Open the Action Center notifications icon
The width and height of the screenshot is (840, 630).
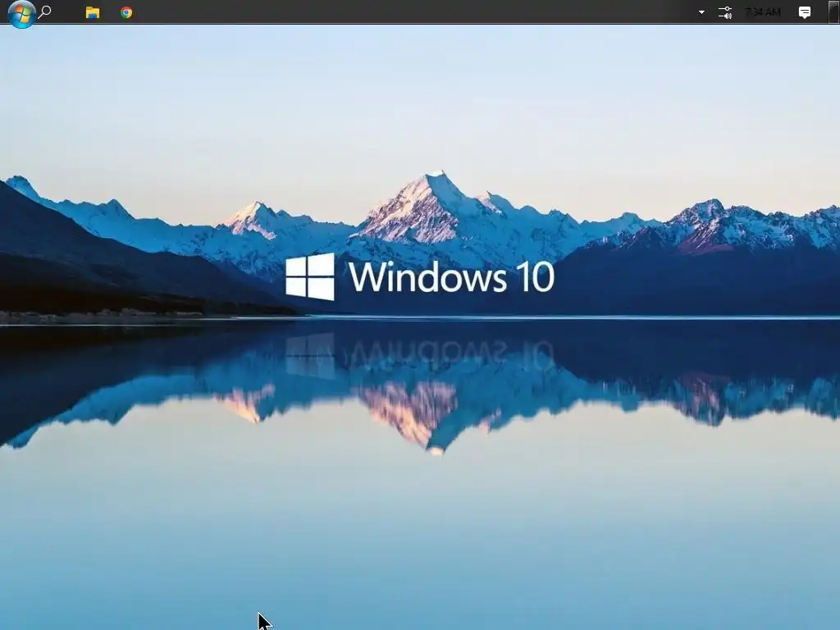(804, 12)
